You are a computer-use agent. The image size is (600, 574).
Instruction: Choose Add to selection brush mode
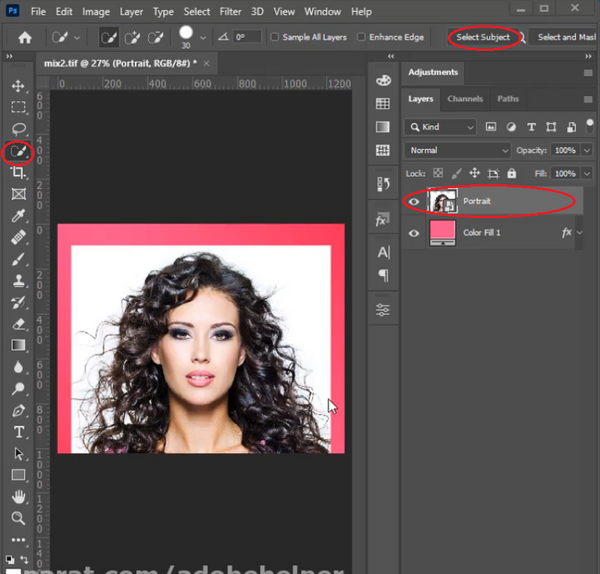pos(132,38)
